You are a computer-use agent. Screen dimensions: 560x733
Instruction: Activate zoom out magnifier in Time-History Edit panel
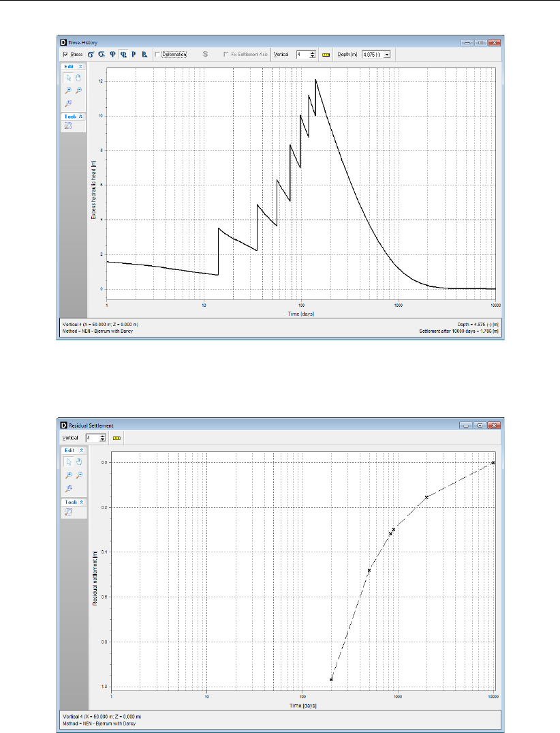coord(78,91)
